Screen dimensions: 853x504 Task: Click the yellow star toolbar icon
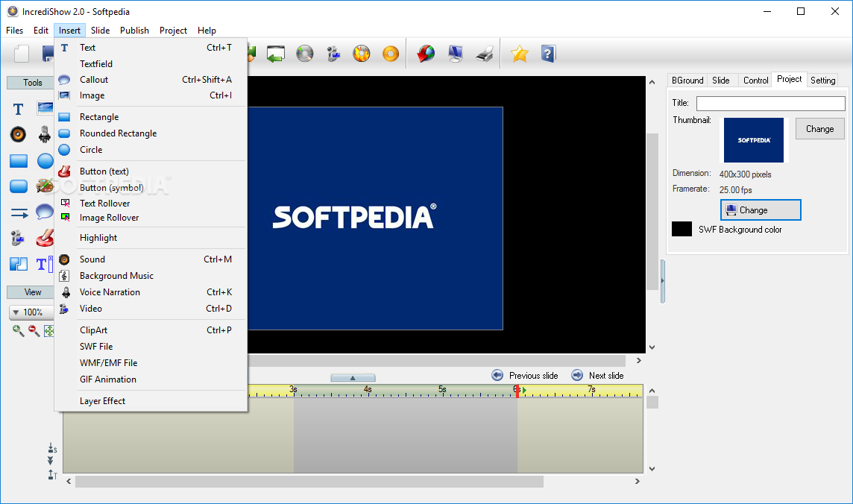tap(520, 54)
